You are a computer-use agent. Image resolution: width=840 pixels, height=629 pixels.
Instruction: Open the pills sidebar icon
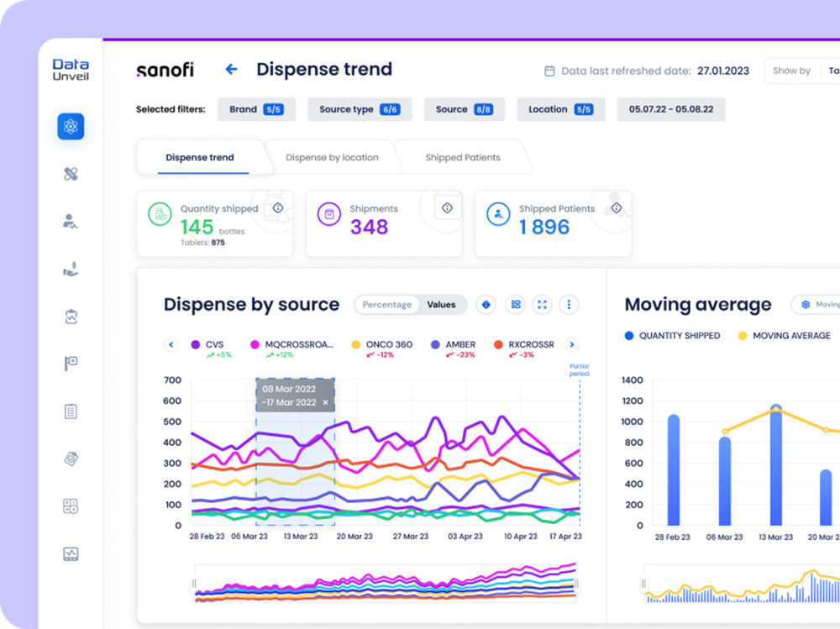point(71,174)
